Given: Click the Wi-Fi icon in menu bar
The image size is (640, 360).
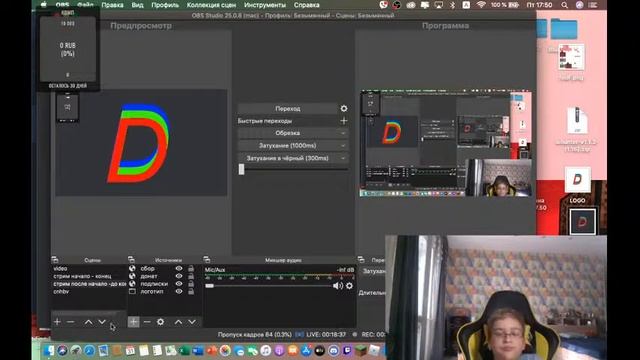Looking at the screenshot, I should [481, 5].
